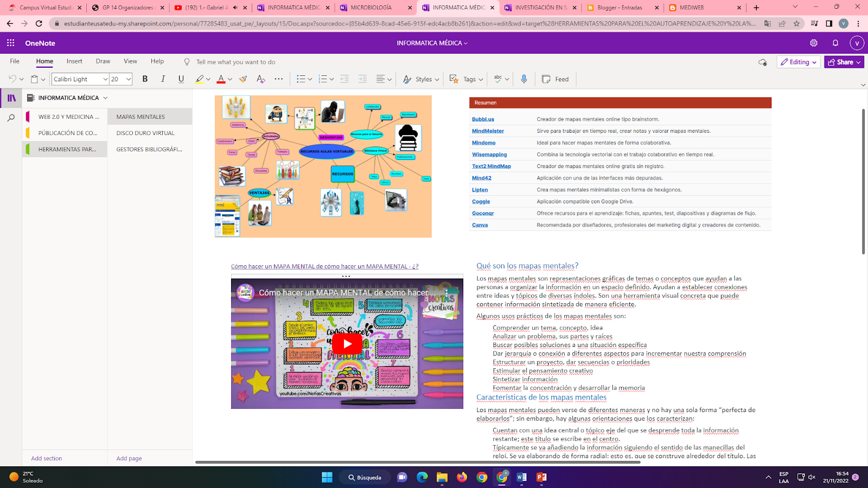
Task: Open paragraph alignment options
Action: click(384, 79)
